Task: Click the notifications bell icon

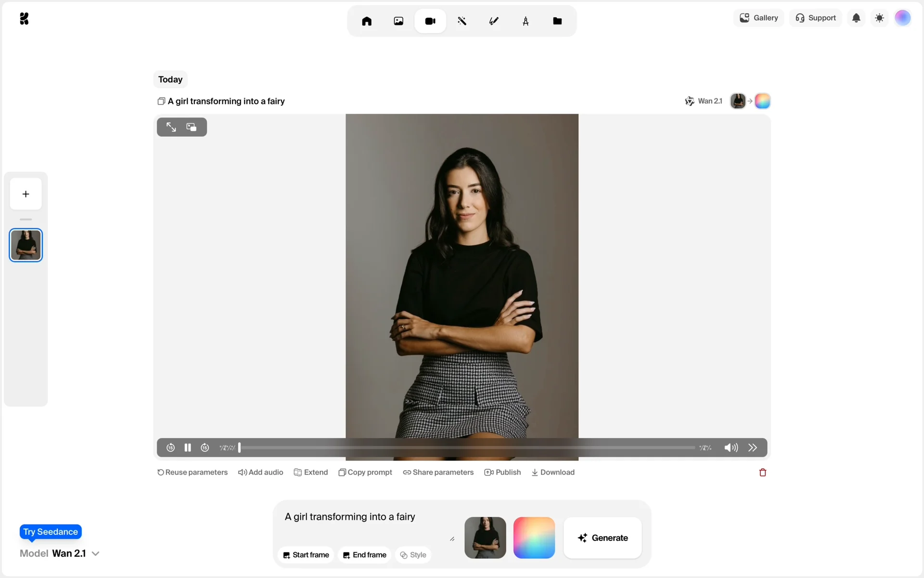Action: 856,18
